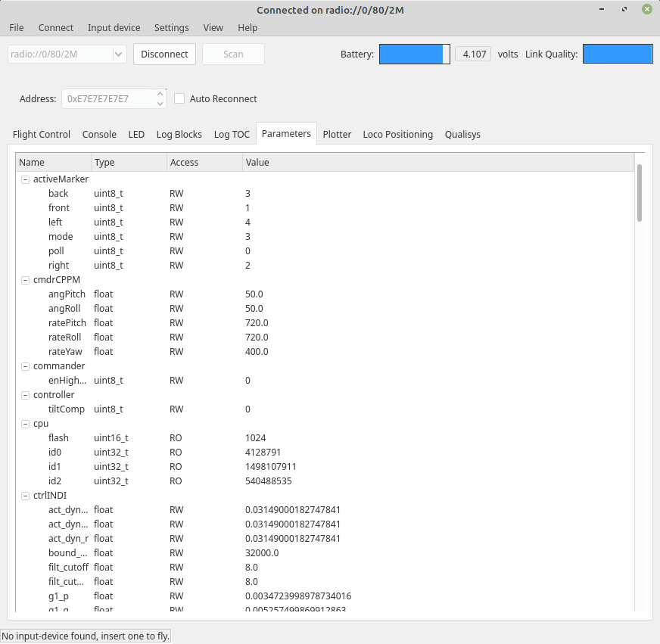Click the Battery level progress bar
Image resolution: width=660 pixels, height=644 pixels.
point(414,54)
